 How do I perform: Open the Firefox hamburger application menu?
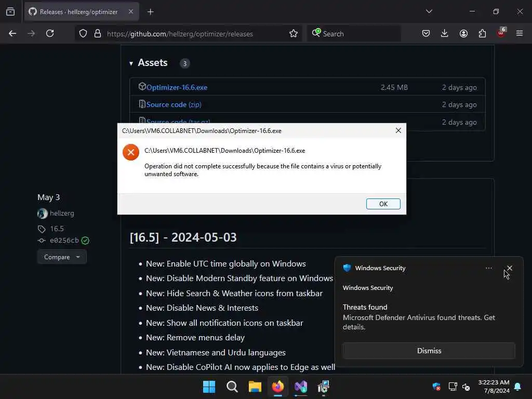(520, 33)
